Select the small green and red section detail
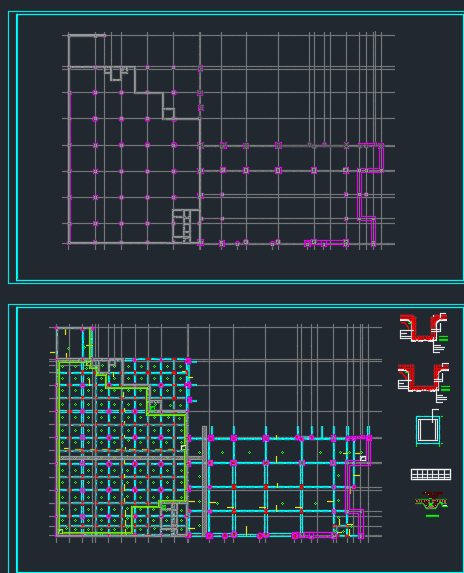 pyautogui.click(x=431, y=504)
